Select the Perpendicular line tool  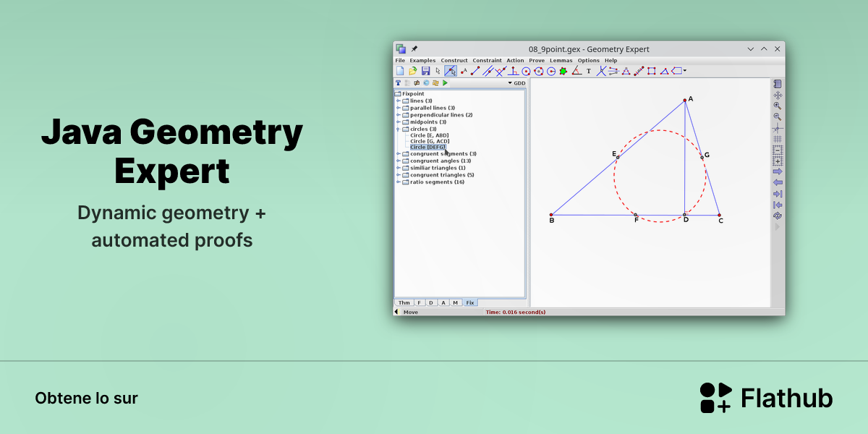coord(501,71)
